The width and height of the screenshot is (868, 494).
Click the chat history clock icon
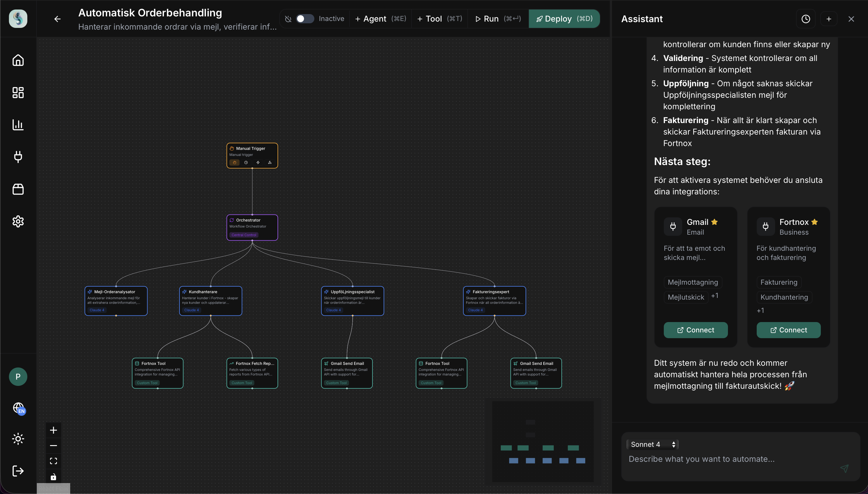(x=806, y=19)
